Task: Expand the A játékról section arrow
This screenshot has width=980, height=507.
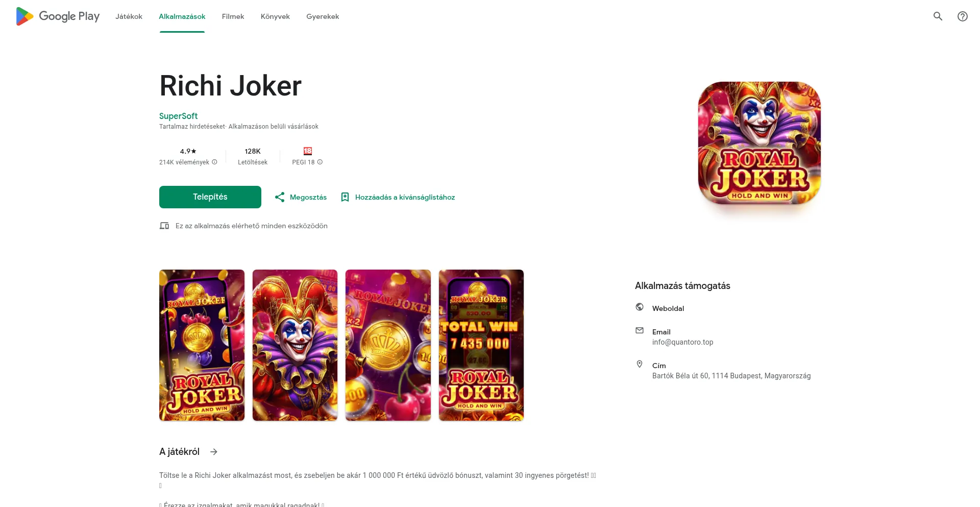Action: click(214, 452)
